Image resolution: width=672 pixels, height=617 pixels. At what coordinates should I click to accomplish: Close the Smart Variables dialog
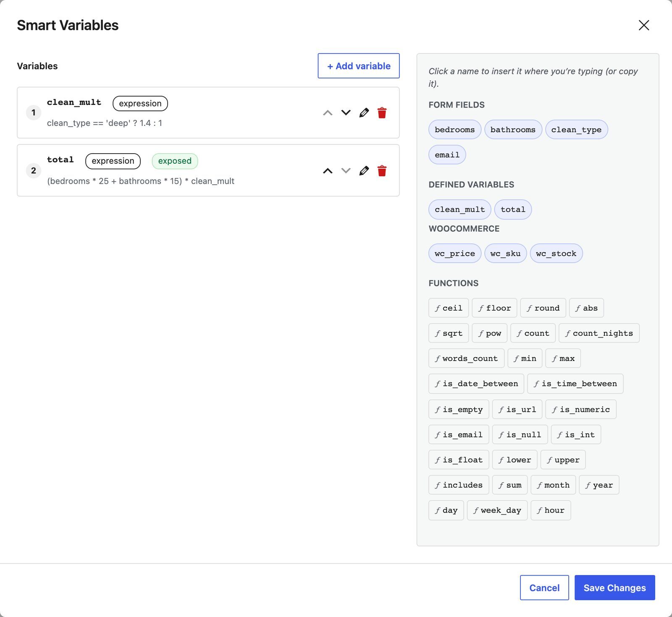point(644,25)
